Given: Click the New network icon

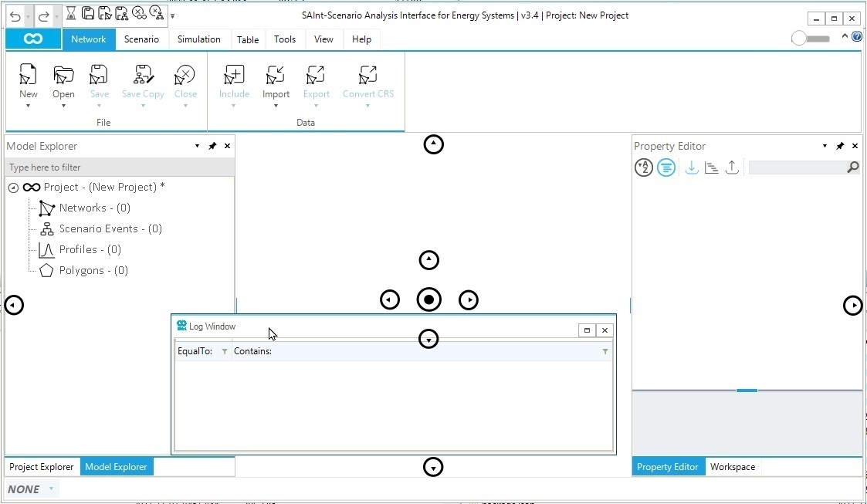Looking at the screenshot, I should pyautogui.click(x=28, y=76).
